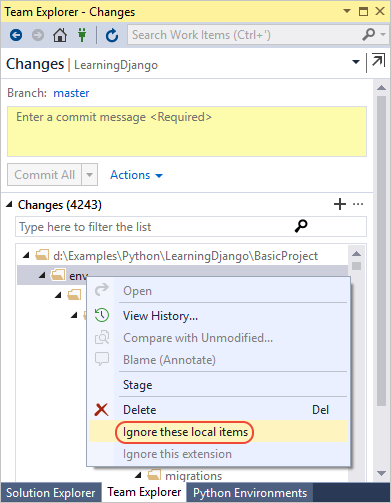Screen dimensions: 391x503
Task: Select the env folder icon
Action: [58, 275]
